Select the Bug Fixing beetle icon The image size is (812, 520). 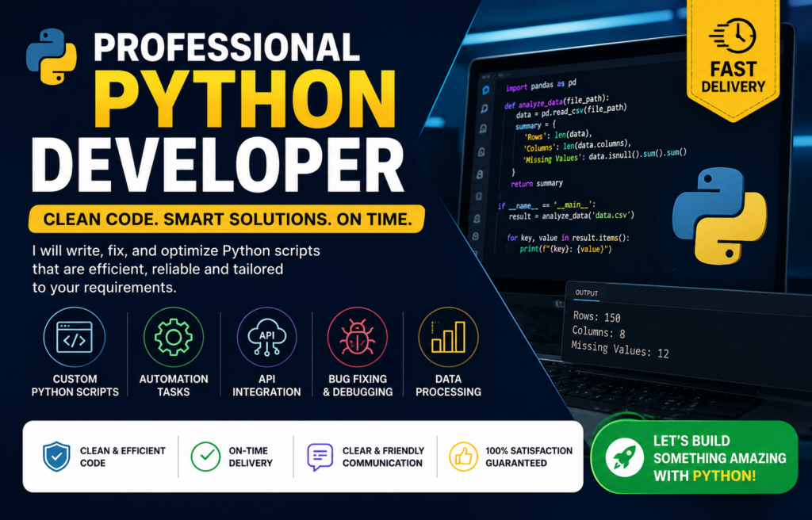point(358,337)
